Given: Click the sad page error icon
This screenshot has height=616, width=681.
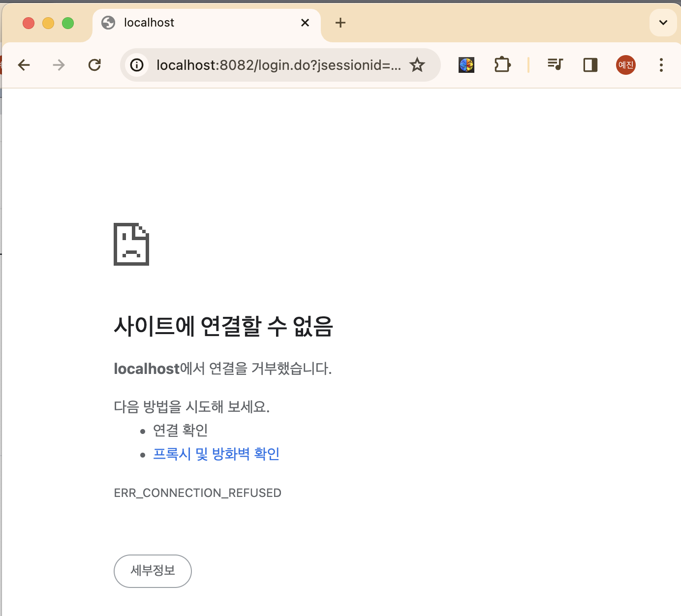Looking at the screenshot, I should point(131,244).
